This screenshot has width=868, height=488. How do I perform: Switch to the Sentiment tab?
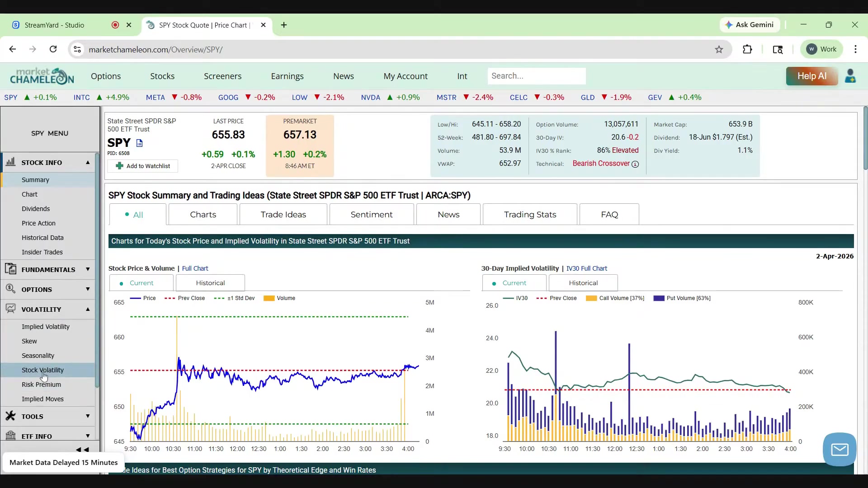click(372, 215)
